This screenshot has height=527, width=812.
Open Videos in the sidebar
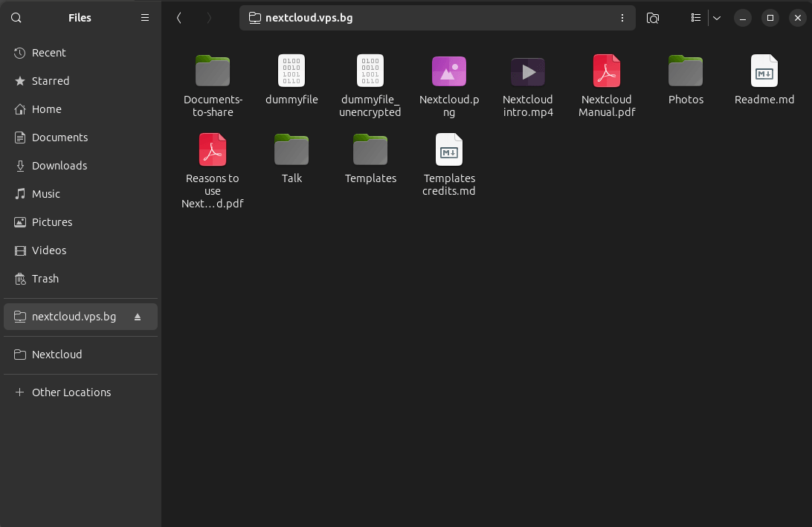pyautogui.click(x=80, y=250)
